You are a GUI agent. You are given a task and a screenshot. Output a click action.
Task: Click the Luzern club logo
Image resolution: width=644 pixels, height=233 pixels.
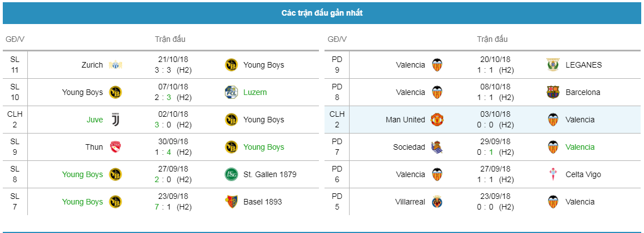[231, 92]
